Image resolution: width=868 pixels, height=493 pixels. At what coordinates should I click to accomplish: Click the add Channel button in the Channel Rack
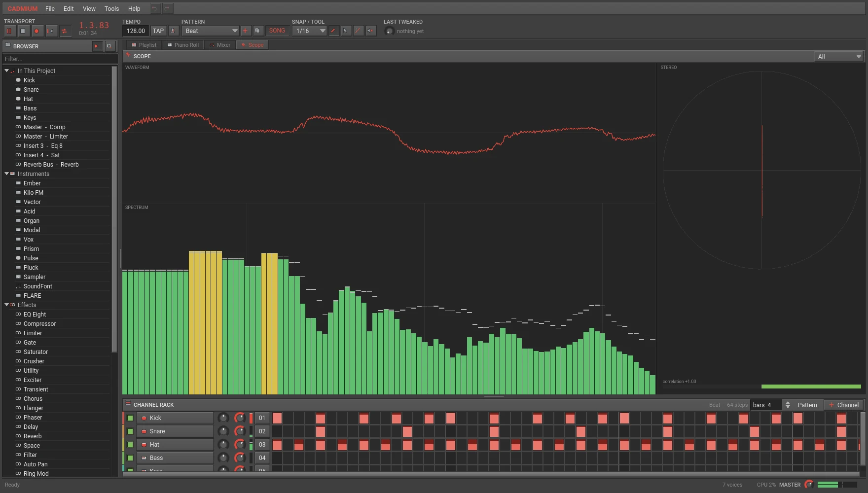(x=844, y=405)
